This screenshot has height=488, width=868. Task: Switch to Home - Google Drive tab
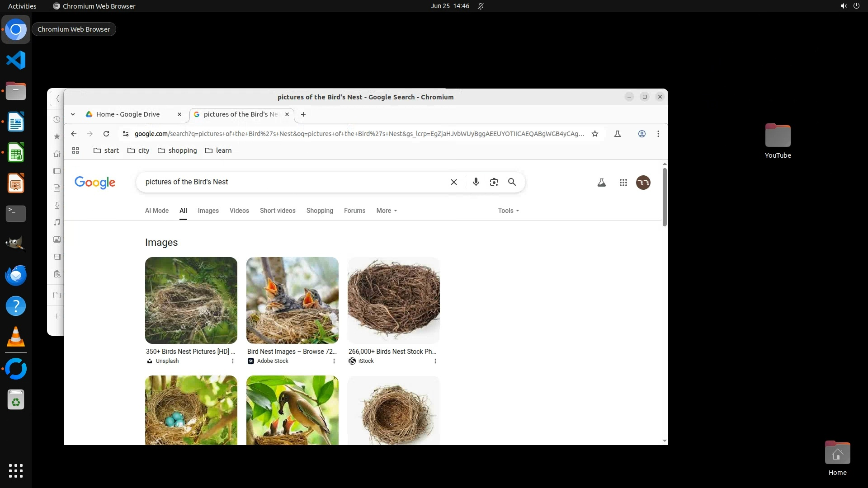click(x=128, y=114)
